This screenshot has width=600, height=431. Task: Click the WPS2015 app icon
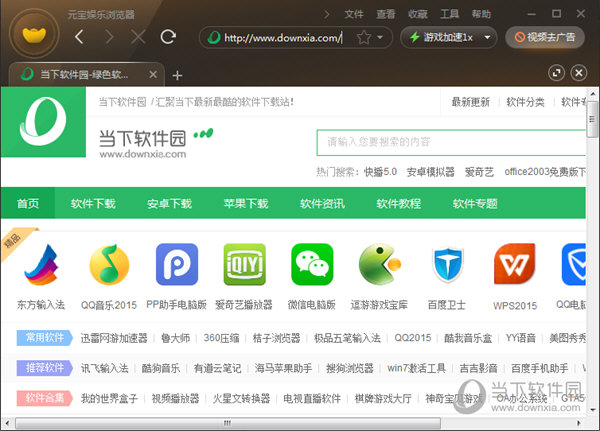click(515, 264)
